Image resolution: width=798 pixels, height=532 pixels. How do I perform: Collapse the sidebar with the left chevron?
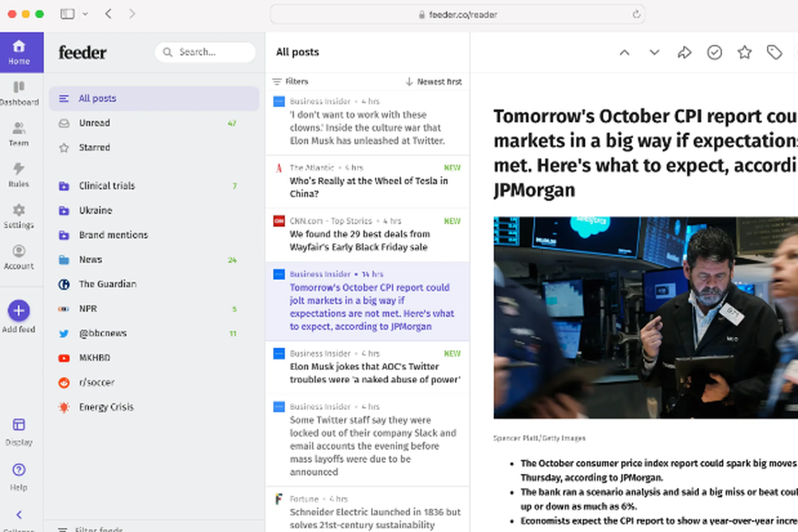coord(19,514)
